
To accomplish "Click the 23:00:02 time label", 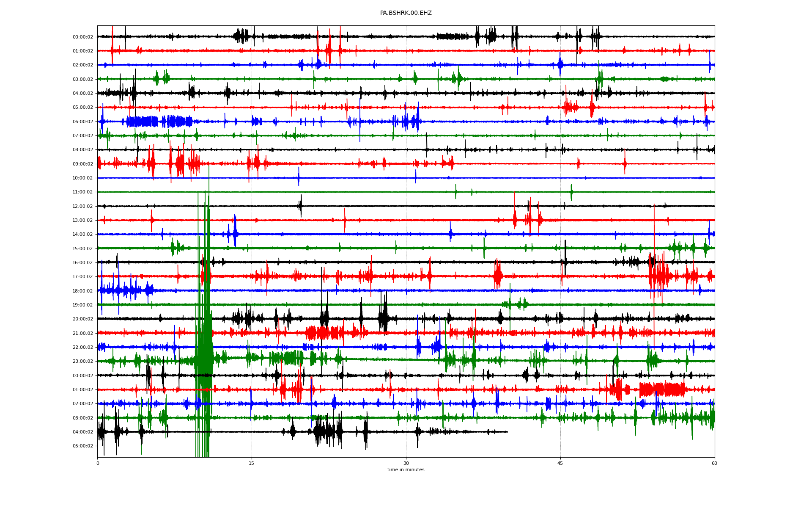I will pyautogui.click(x=83, y=362).
